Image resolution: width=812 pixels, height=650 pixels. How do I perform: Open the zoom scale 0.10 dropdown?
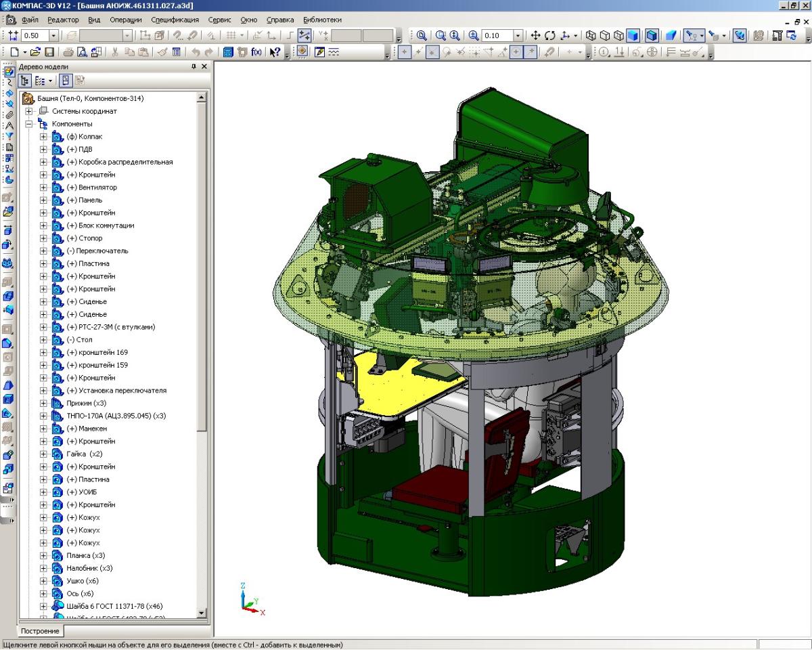pos(518,35)
